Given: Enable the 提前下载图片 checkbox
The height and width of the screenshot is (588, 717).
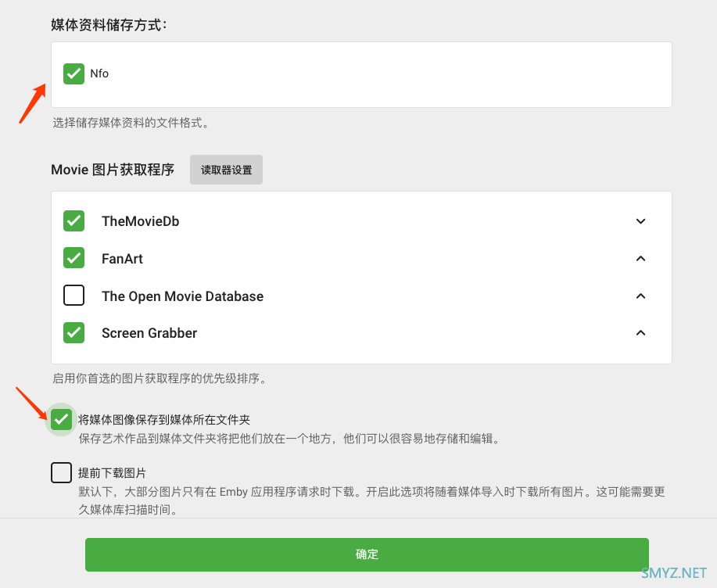Looking at the screenshot, I should (x=61, y=473).
